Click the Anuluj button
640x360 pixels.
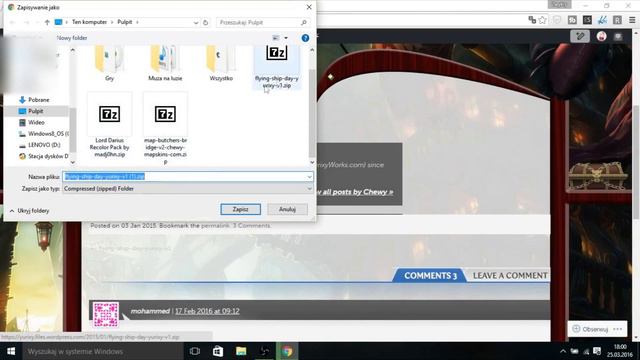pos(287,209)
